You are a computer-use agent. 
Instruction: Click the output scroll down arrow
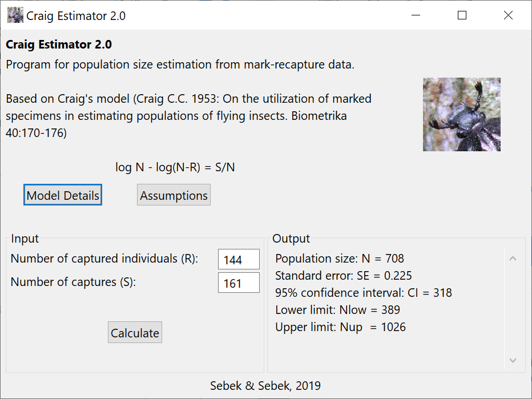tap(513, 360)
